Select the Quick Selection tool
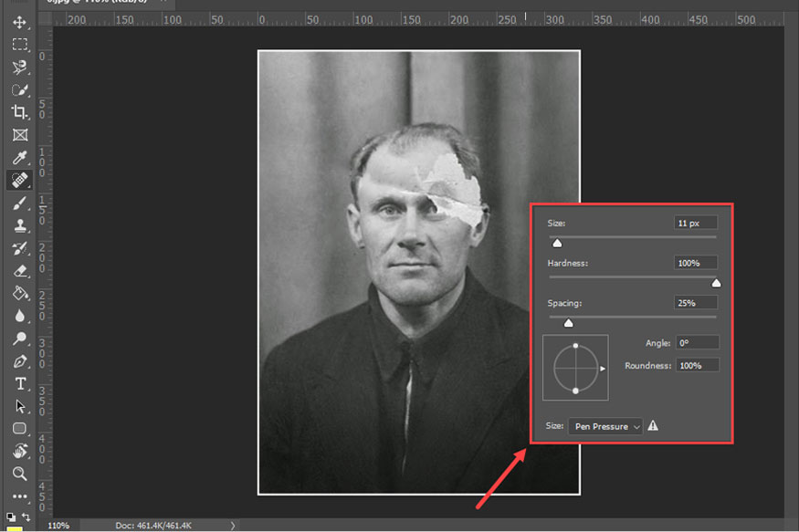This screenshot has width=799, height=532. [20, 90]
